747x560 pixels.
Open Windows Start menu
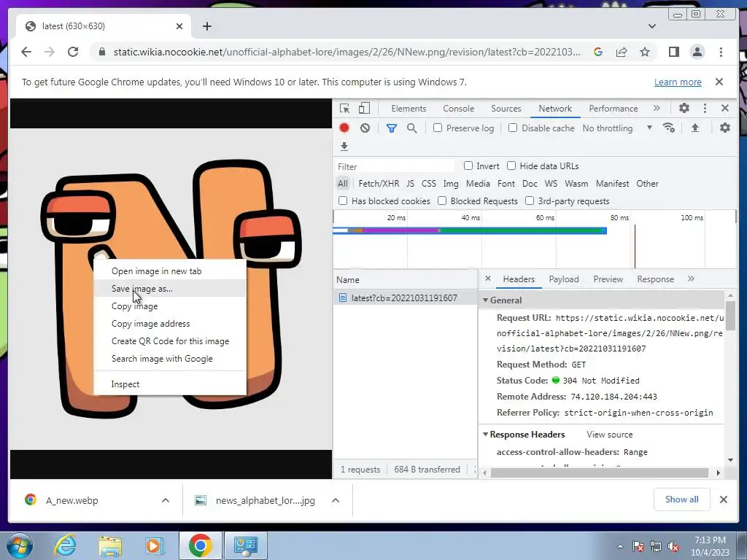pos(19,545)
